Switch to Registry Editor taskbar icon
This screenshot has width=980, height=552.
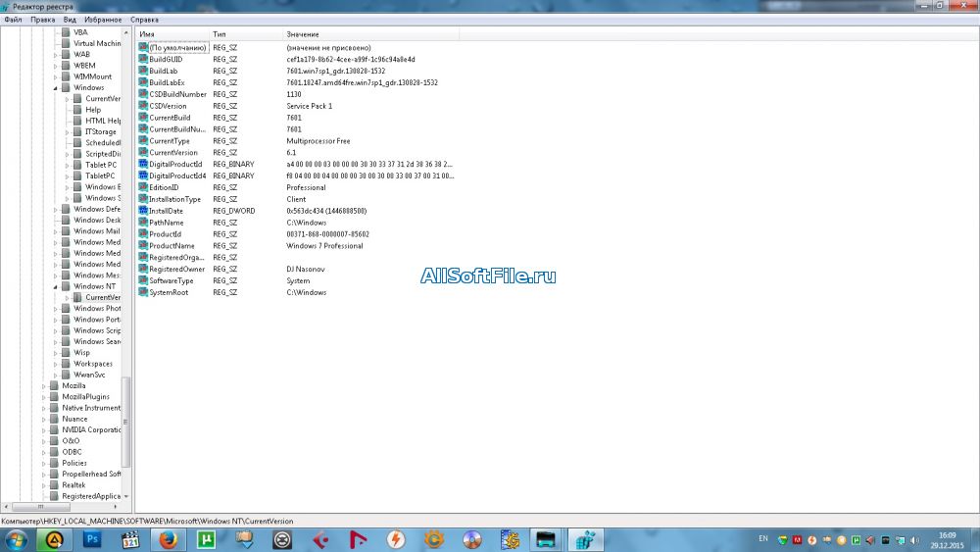586,539
